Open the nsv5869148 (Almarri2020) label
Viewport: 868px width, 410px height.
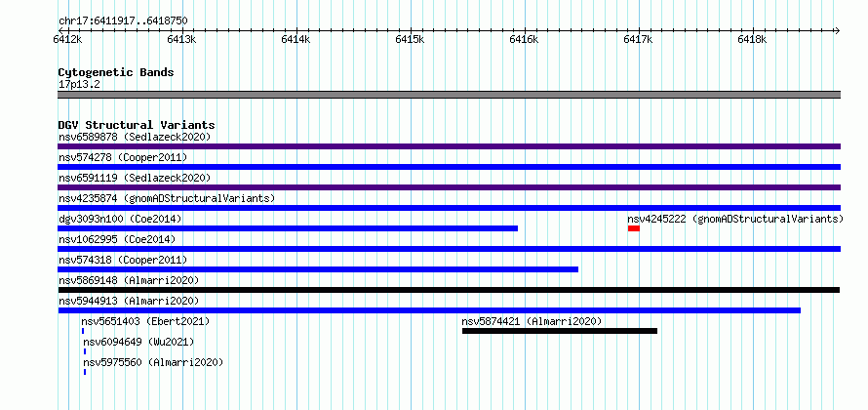[x=129, y=280]
